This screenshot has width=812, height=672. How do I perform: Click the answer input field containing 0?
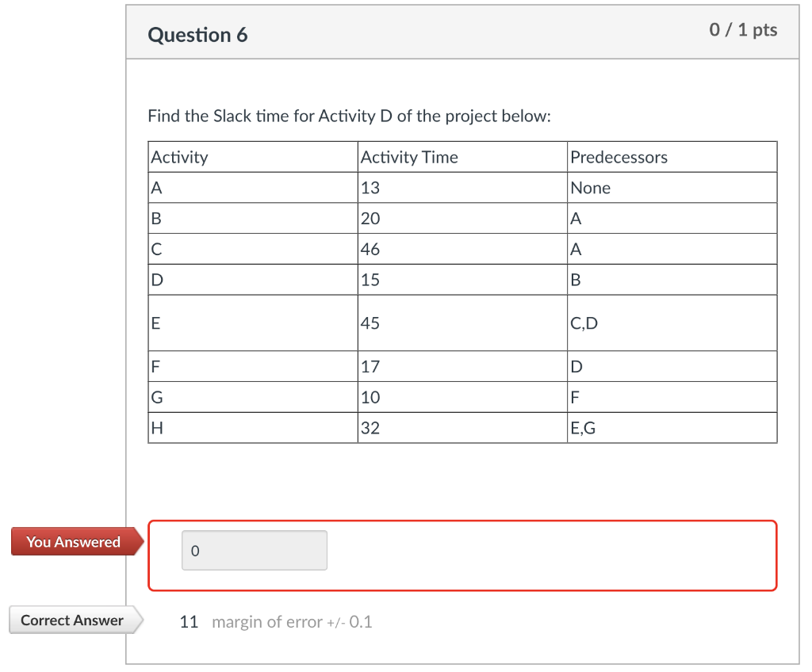click(x=254, y=550)
